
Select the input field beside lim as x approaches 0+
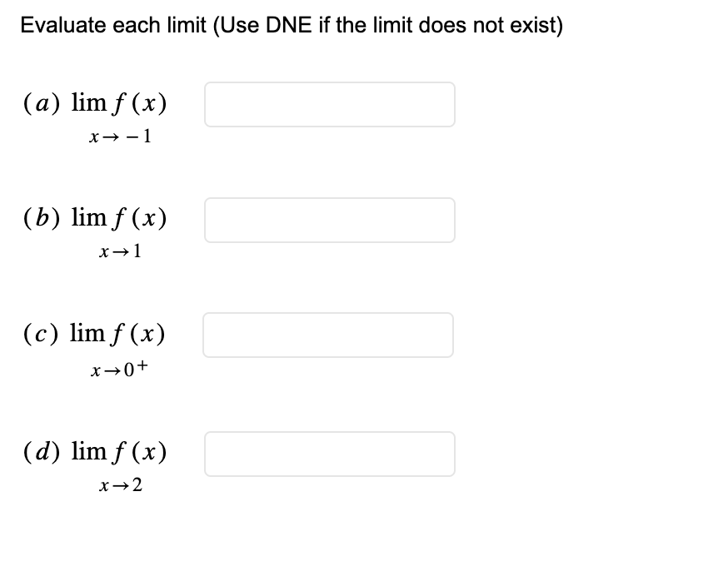point(329,335)
